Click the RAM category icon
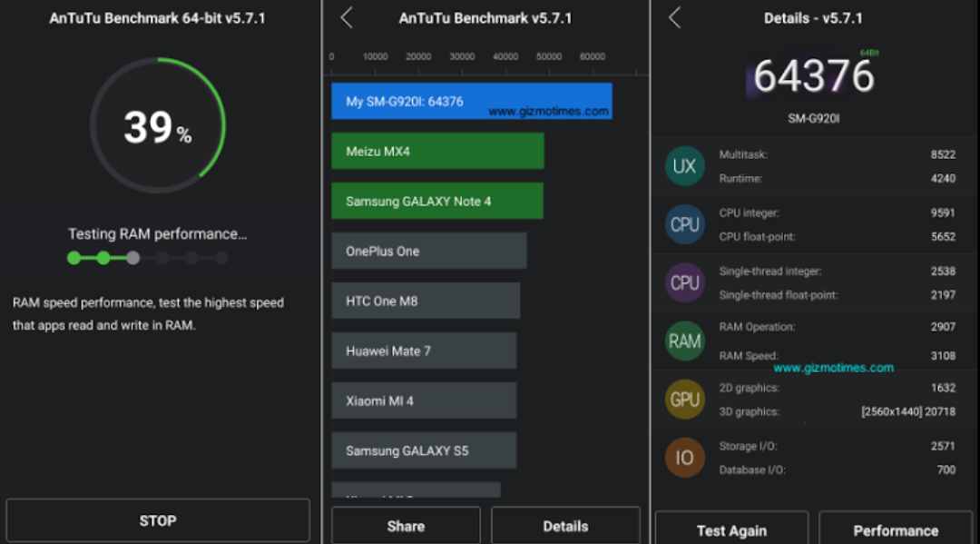Image resolution: width=980 pixels, height=544 pixels. point(684,341)
